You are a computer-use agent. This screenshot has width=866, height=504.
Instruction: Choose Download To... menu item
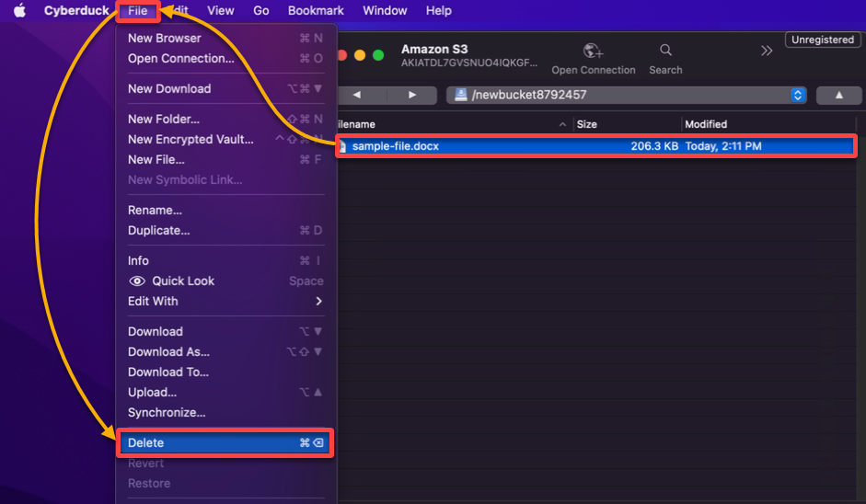(x=225, y=372)
